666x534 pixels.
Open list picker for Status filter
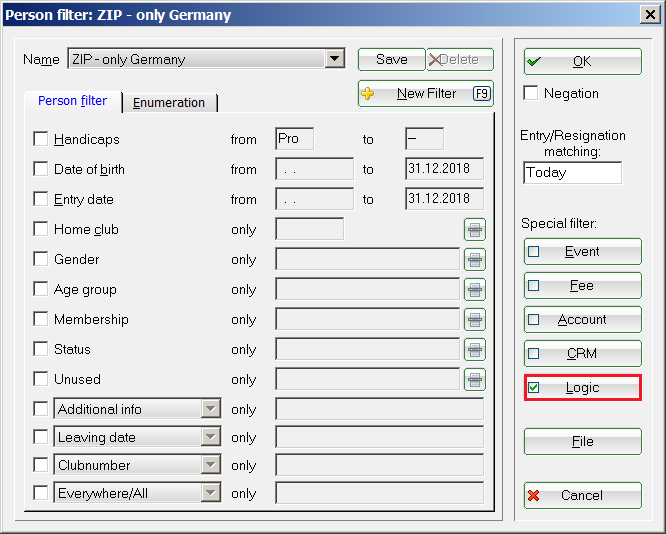[x=474, y=350]
